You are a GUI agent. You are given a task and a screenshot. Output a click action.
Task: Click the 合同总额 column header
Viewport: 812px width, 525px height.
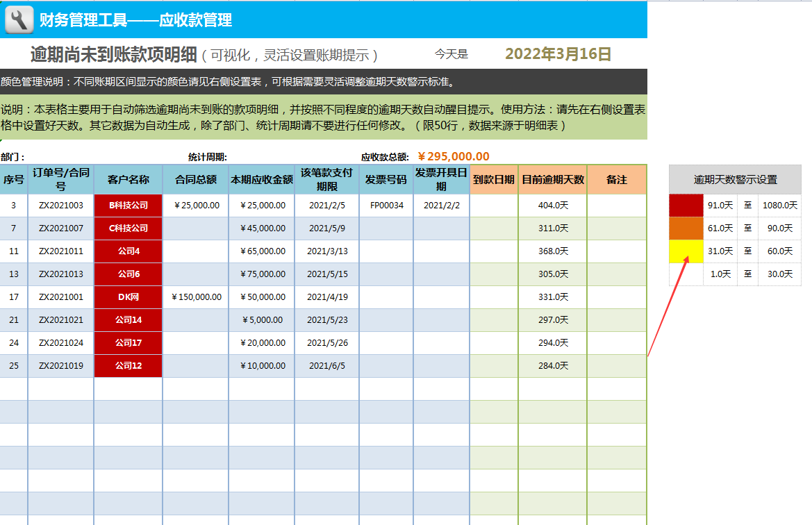pyautogui.click(x=196, y=180)
